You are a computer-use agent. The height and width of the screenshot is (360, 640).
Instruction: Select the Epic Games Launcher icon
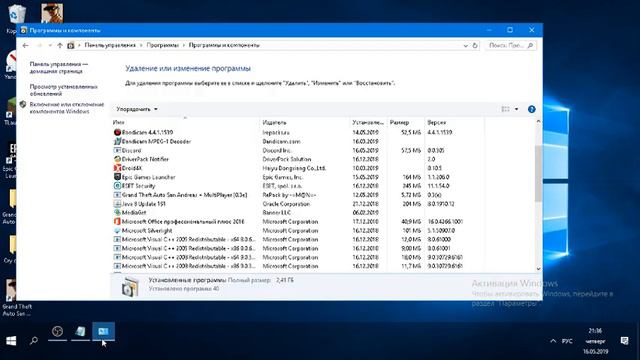[x=117, y=177]
